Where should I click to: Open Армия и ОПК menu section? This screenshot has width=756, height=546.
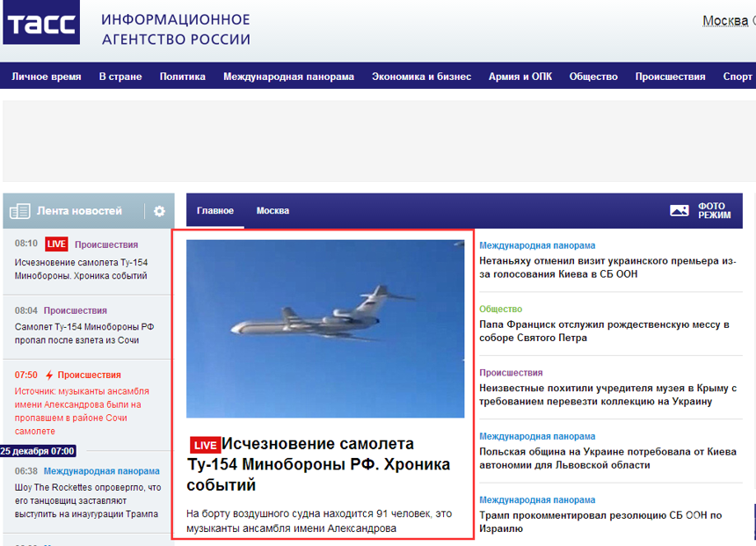click(520, 76)
